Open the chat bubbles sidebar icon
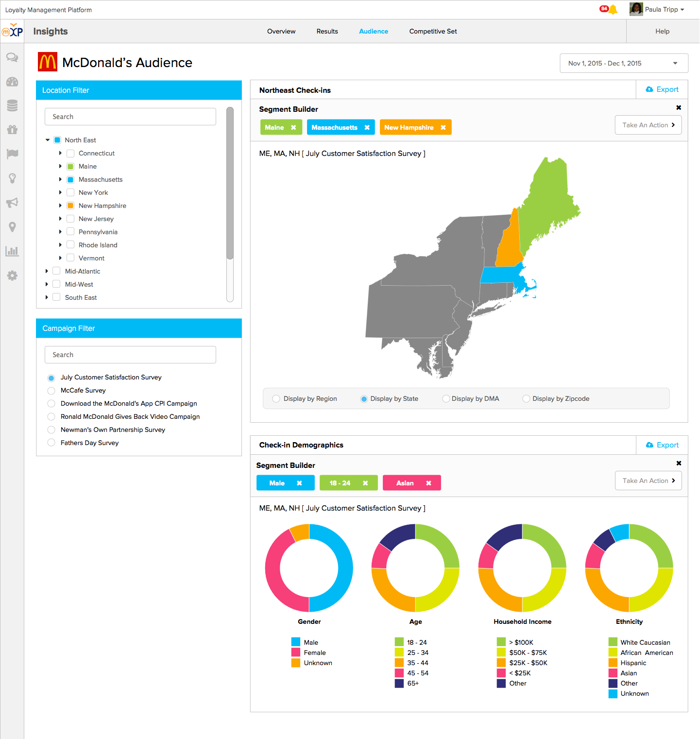The height and width of the screenshot is (739, 700). pos(12,57)
